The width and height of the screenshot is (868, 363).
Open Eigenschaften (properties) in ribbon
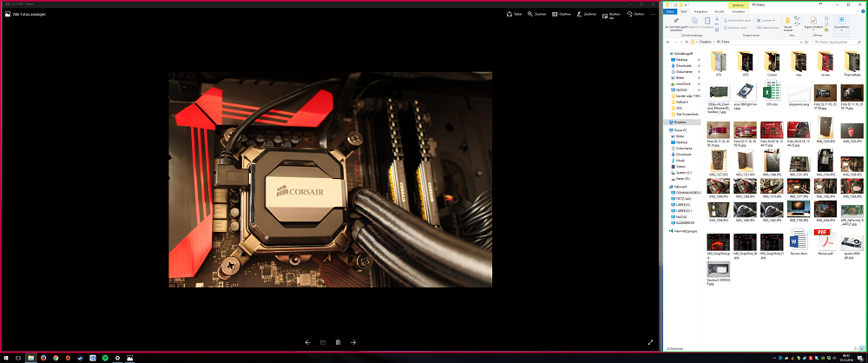tap(814, 23)
